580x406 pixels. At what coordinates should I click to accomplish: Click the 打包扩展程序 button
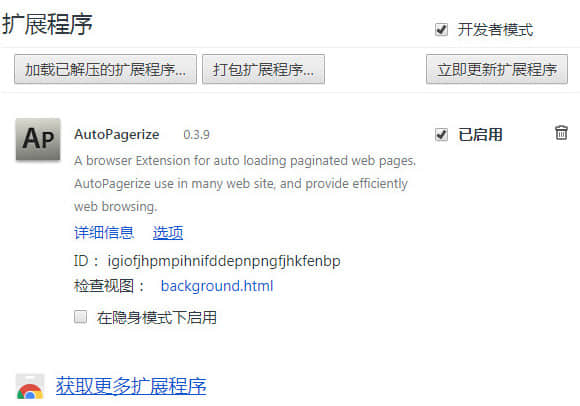pyautogui.click(x=263, y=69)
